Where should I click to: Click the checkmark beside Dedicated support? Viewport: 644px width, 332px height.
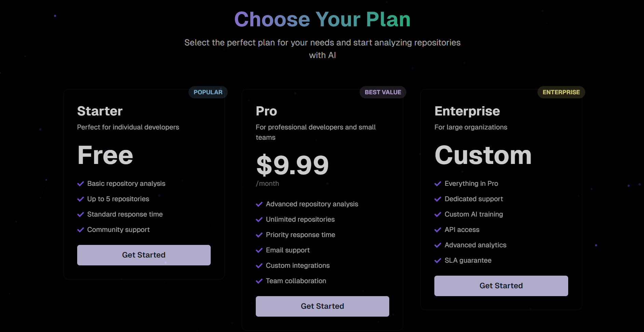pos(438,199)
